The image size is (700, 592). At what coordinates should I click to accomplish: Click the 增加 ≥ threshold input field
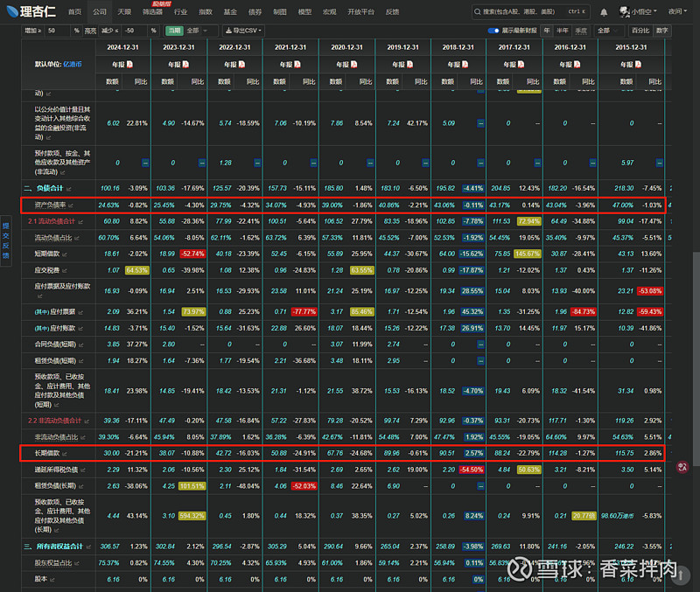57,31
